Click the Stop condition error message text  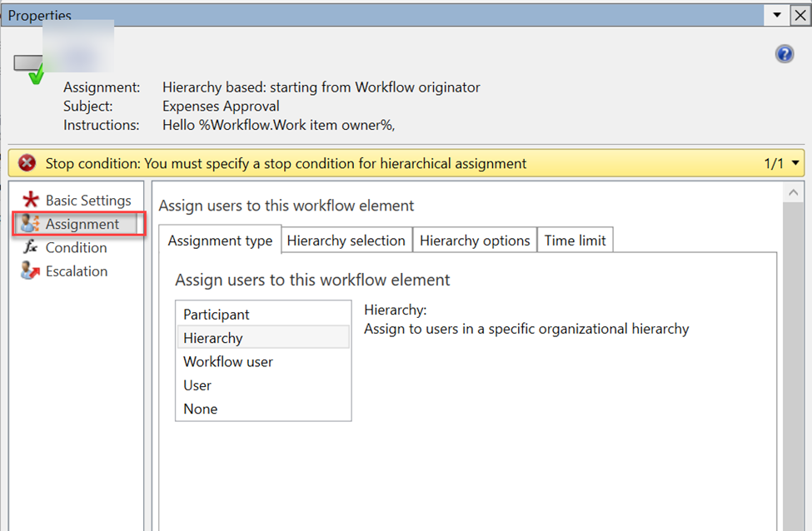coord(286,163)
